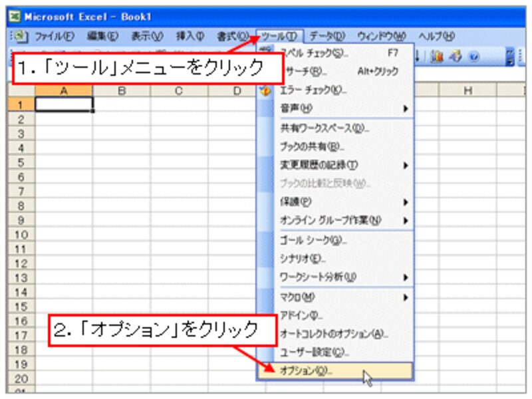This screenshot has width=532, height=399.
Task: Open the 表示(V) menu
Action: pyautogui.click(x=147, y=37)
